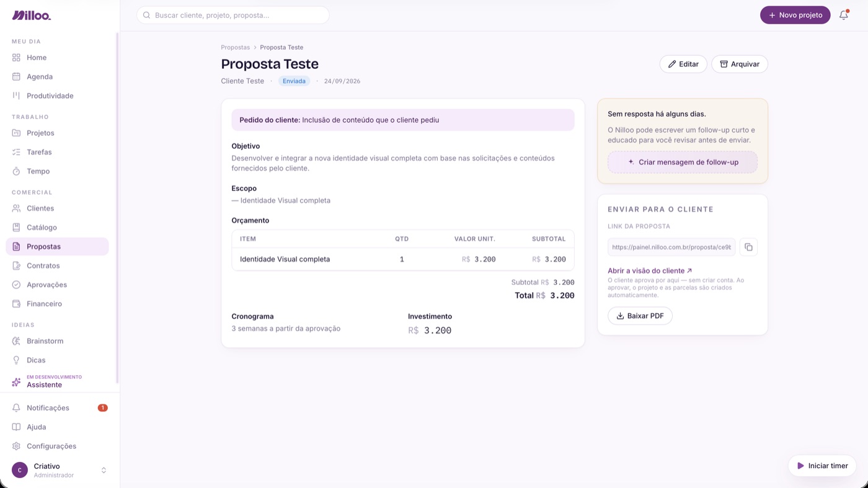Click the Criativo user avatar
This screenshot has width=868, height=488.
[x=20, y=470]
